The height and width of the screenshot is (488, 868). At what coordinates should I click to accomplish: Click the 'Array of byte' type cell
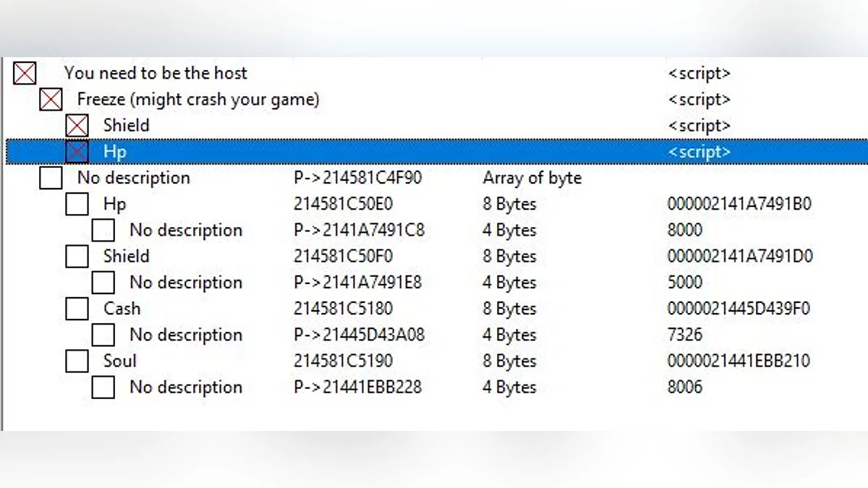point(532,178)
